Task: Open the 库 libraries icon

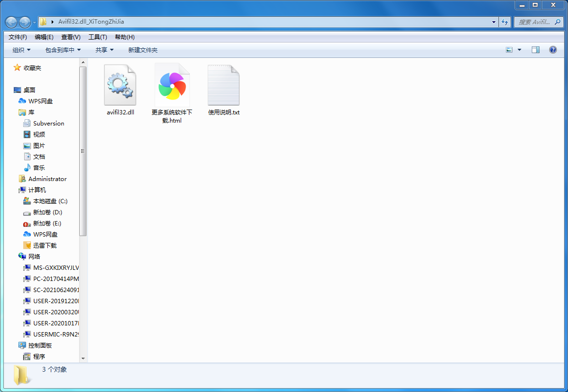Action: click(x=22, y=112)
